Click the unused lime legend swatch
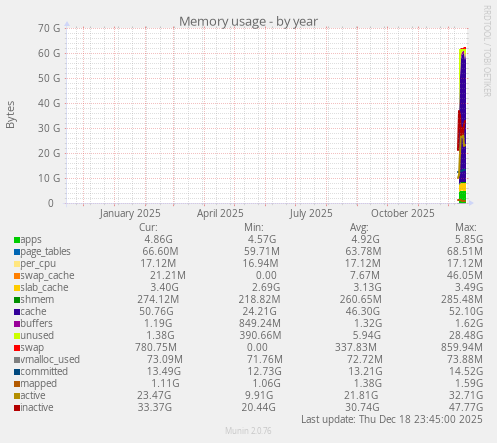497x443 pixels. 17,336
